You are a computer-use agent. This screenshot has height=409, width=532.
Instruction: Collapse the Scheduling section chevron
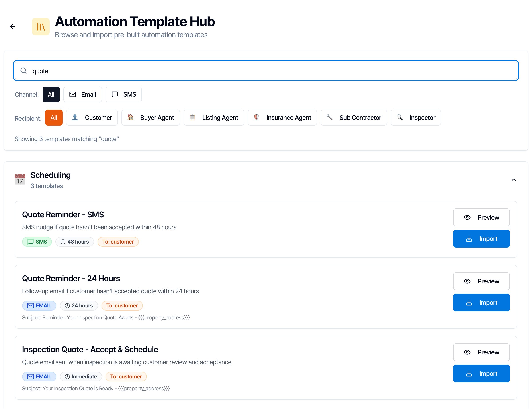pyautogui.click(x=514, y=180)
